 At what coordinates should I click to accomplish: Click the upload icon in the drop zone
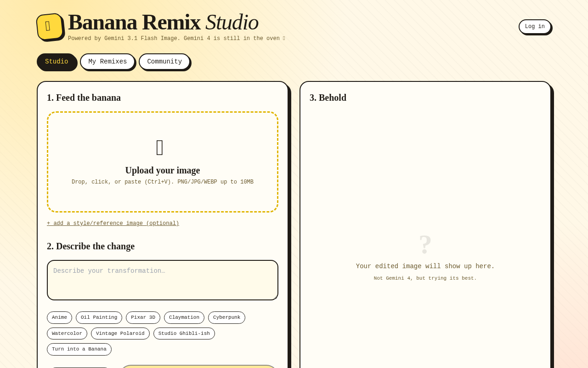[160, 148]
